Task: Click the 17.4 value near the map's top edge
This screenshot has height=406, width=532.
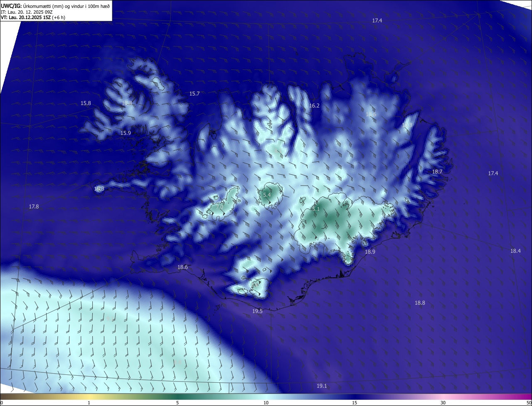Action: pyautogui.click(x=377, y=20)
